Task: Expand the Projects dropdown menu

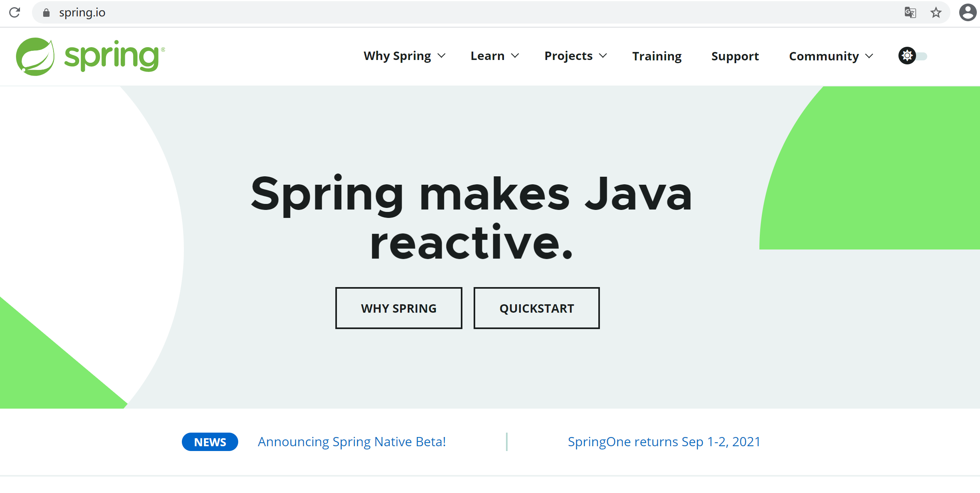Action: click(x=576, y=56)
